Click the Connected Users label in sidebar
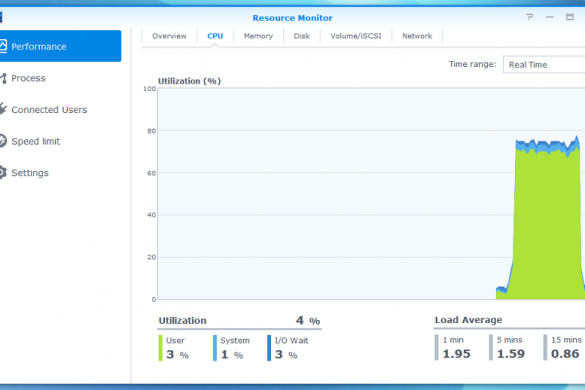The image size is (585, 390). point(49,110)
